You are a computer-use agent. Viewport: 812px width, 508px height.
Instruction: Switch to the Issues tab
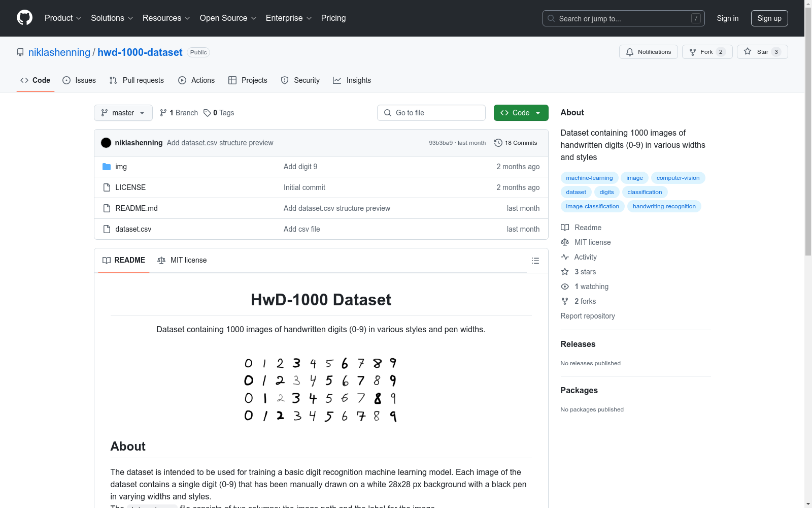(79, 80)
